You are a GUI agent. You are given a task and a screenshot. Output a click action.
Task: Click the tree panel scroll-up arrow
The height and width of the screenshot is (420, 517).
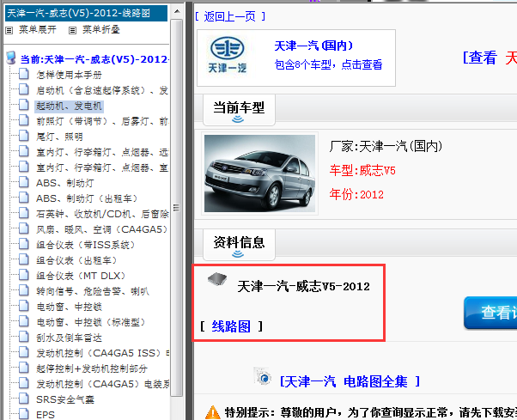(177, 12)
